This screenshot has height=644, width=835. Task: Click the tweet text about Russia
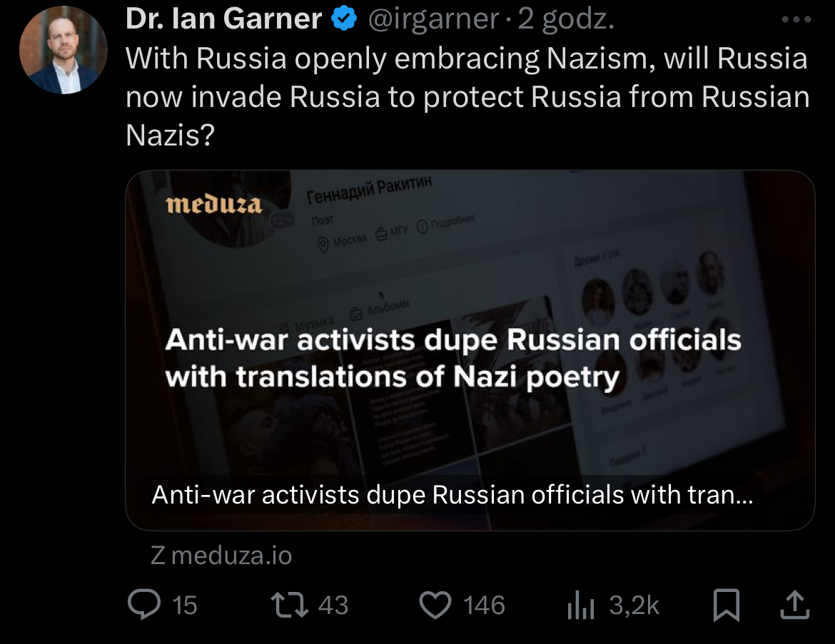(467, 96)
